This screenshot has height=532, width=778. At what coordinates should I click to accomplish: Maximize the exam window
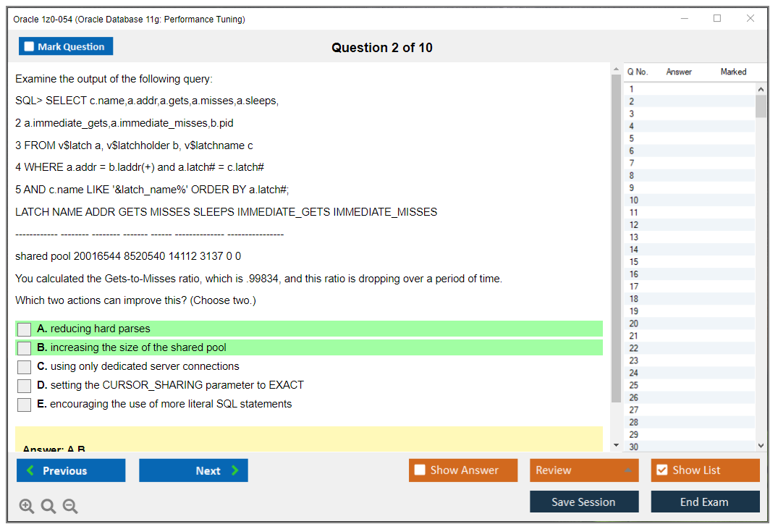click(x=717, y=19)
